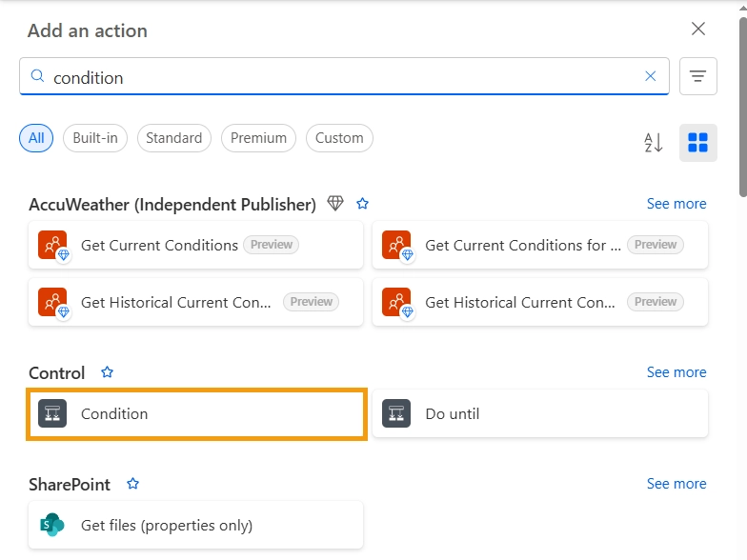Filter by Custom connectors
Viewport: 747px width, 560px height.
339,138
